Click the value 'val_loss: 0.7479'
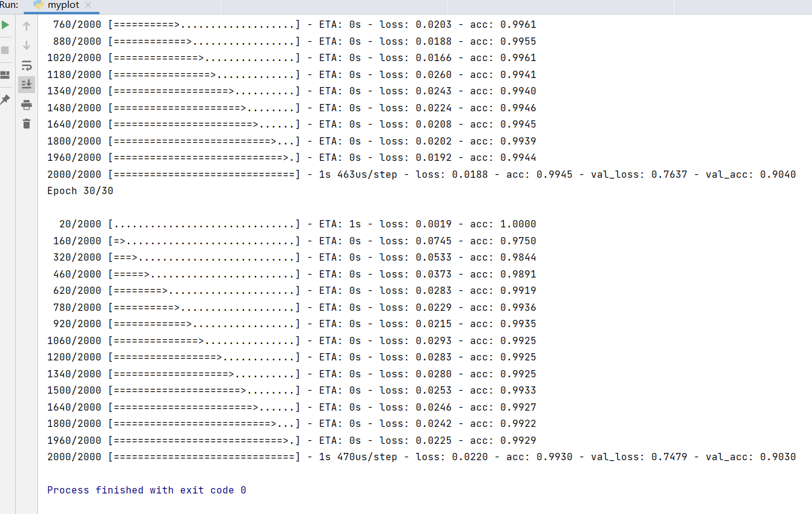 [639, 457]
